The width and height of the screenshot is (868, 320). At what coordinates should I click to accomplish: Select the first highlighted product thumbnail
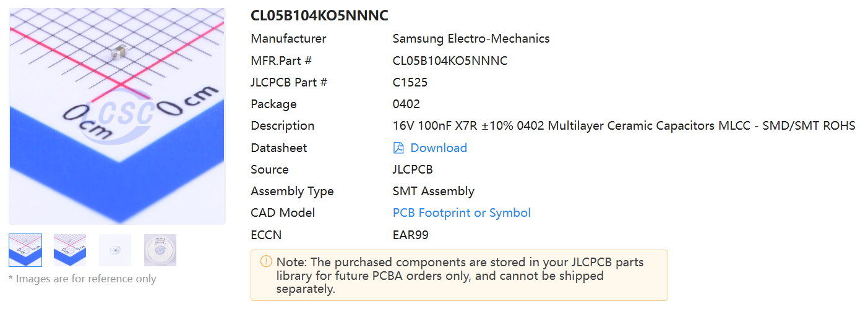coord(25,250)
